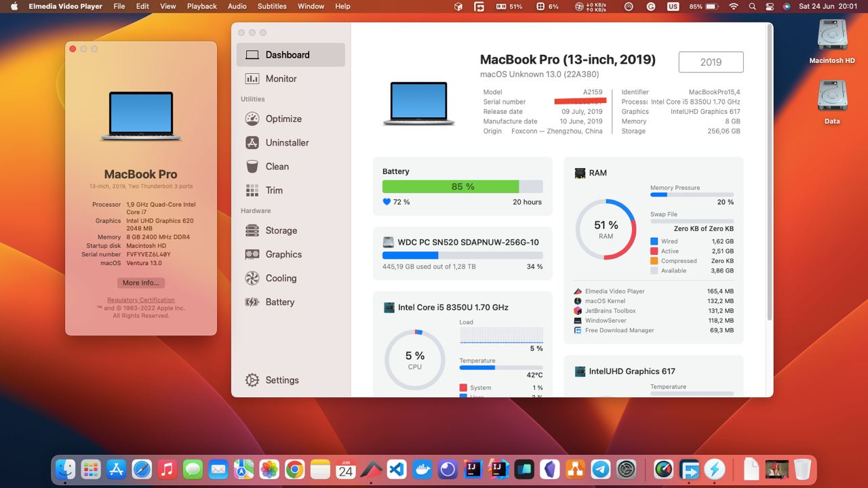This screenshot has height=488, width=868.
Task: Open Trash in the dock
Action: click(x=802, y=469)
